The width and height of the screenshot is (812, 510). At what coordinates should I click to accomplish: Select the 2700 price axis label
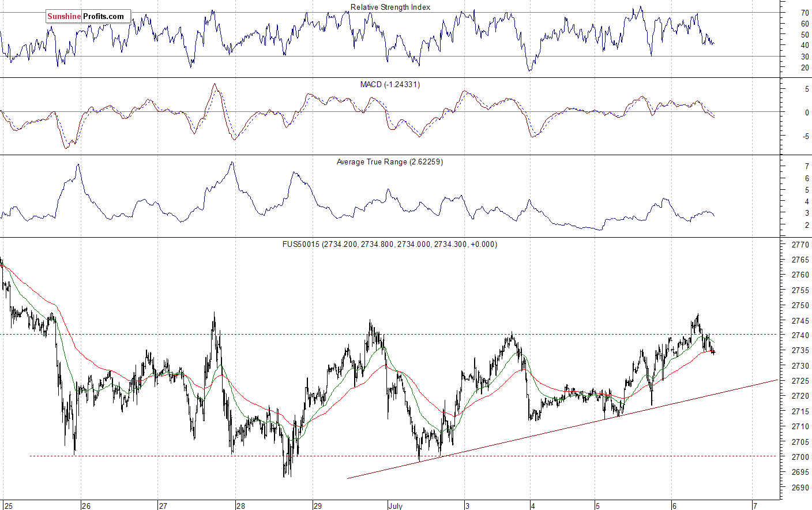pyautogui.click(x=800, y=457)
